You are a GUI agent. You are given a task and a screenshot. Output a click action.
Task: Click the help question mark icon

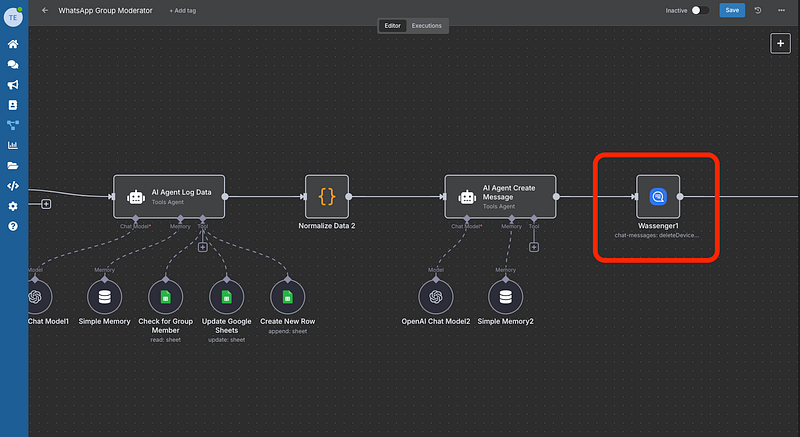13,226
